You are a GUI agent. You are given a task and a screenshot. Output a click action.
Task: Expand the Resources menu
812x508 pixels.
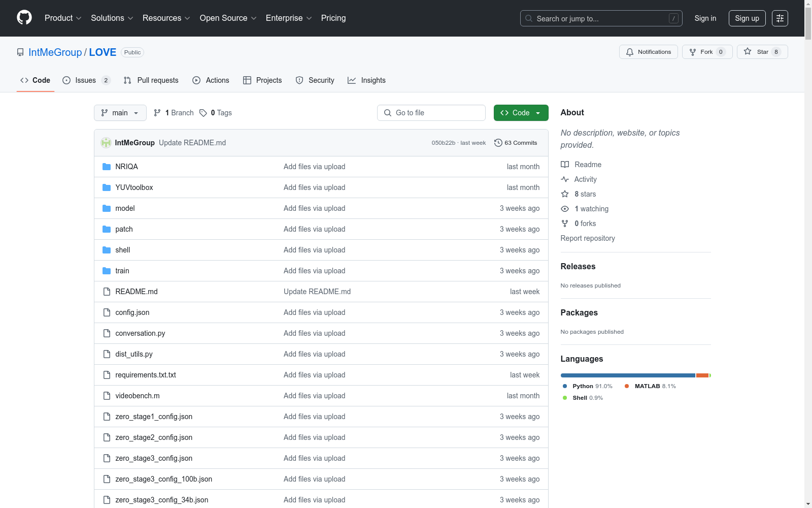coord(166,18)
